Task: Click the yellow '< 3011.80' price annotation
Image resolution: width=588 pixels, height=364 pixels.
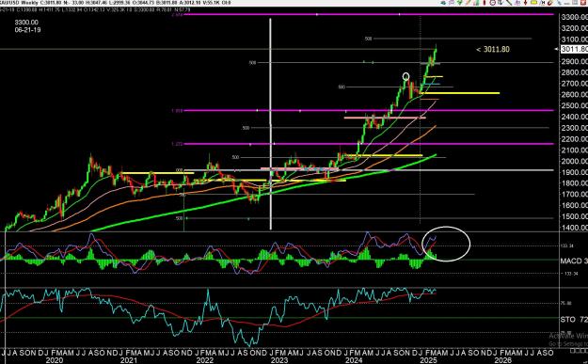Action: coord(493,49)
